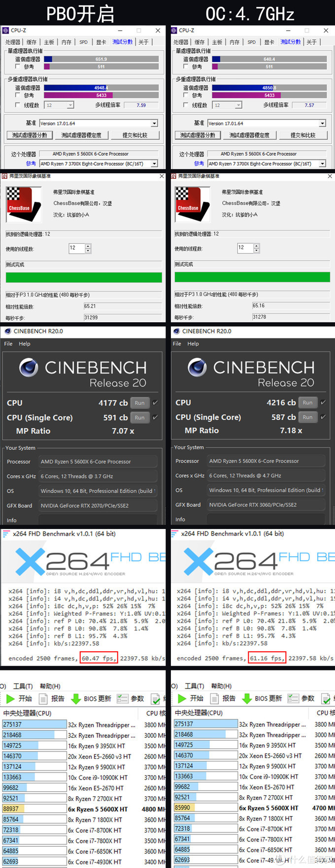Image resolution: width=335 pixels, height=868 pixels.
Task: Click the green 开始 play icon in left bottom window
Action: [10, 699]
